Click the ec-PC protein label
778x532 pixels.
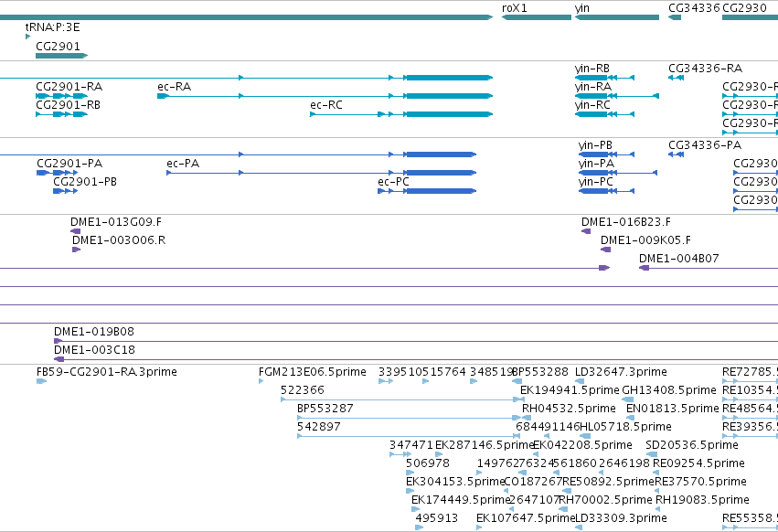coord(393,182)
